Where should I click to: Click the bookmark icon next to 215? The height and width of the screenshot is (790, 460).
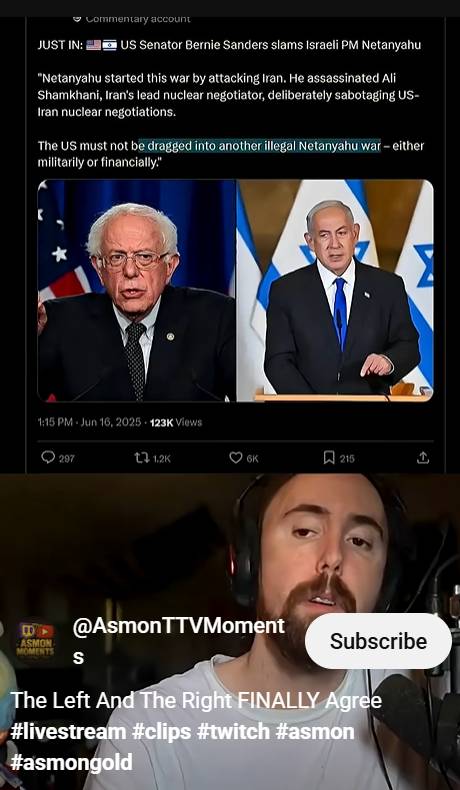[328, 457]
